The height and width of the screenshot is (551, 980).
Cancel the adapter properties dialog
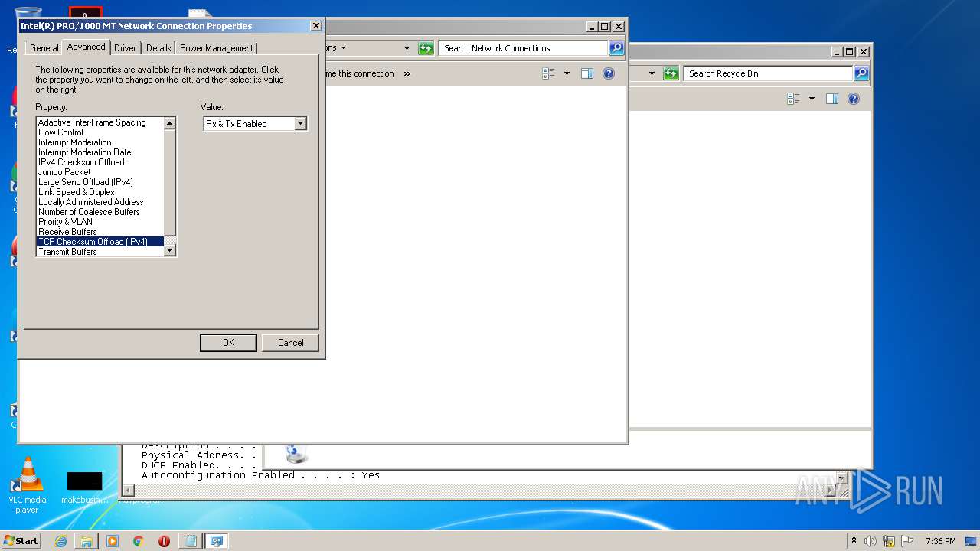[290, 343]
